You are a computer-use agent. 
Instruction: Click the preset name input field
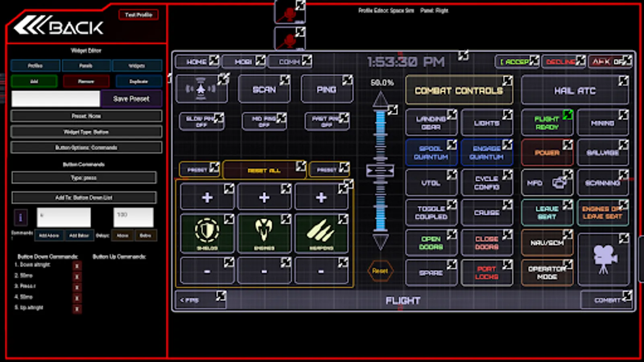(x=56, y=99)
